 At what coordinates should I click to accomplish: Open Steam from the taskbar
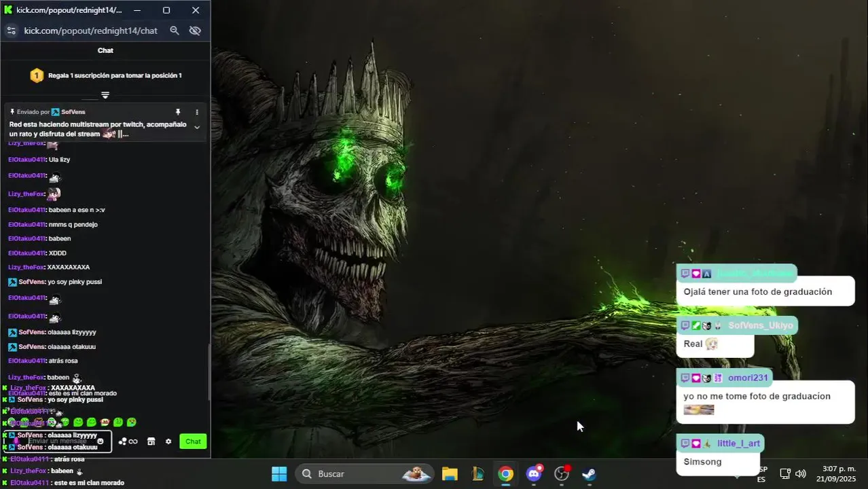[x=590, y=474]
